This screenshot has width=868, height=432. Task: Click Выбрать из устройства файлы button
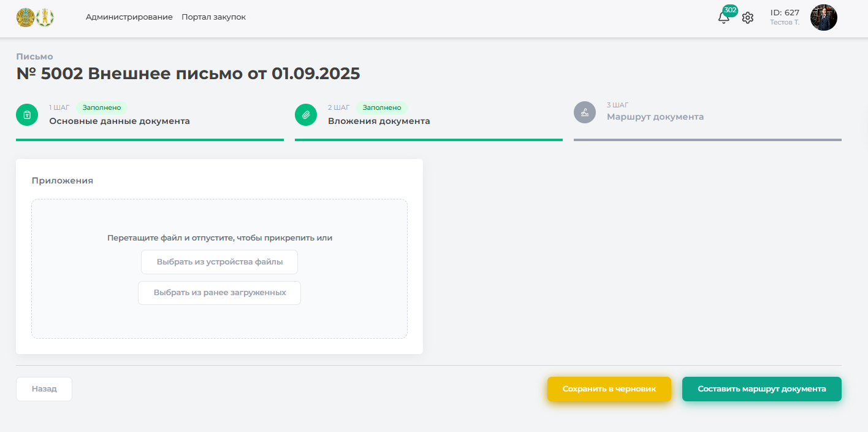pos(219,262)
